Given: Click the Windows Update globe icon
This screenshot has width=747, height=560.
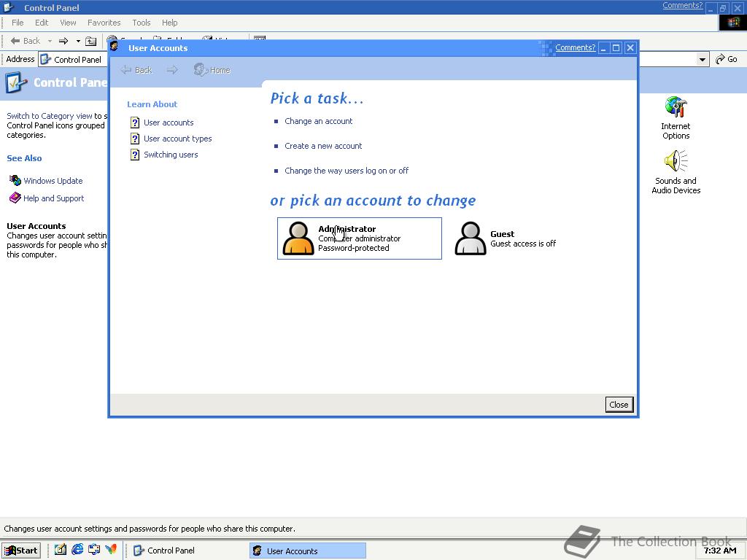Looking at the screenshot, I should [x=15, y=181].
